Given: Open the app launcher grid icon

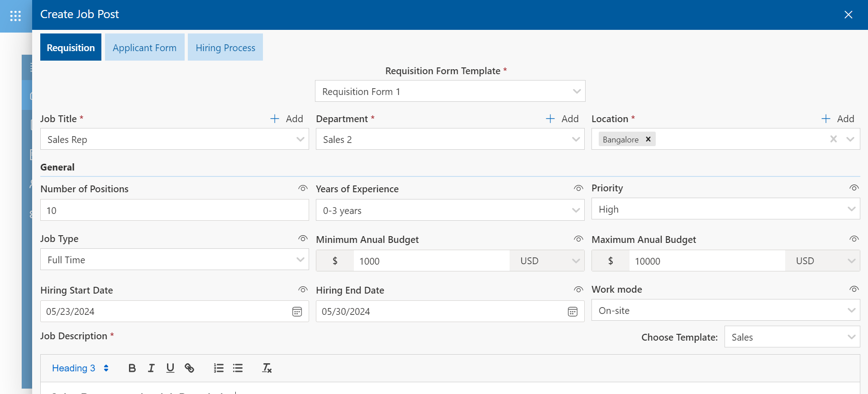Looking at the screenshot, I should 15,16.
